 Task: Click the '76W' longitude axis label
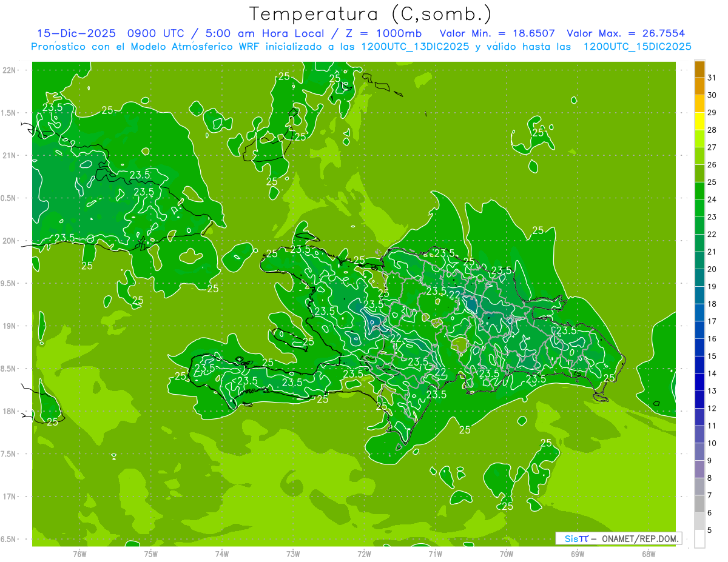(x=79, y=554)
